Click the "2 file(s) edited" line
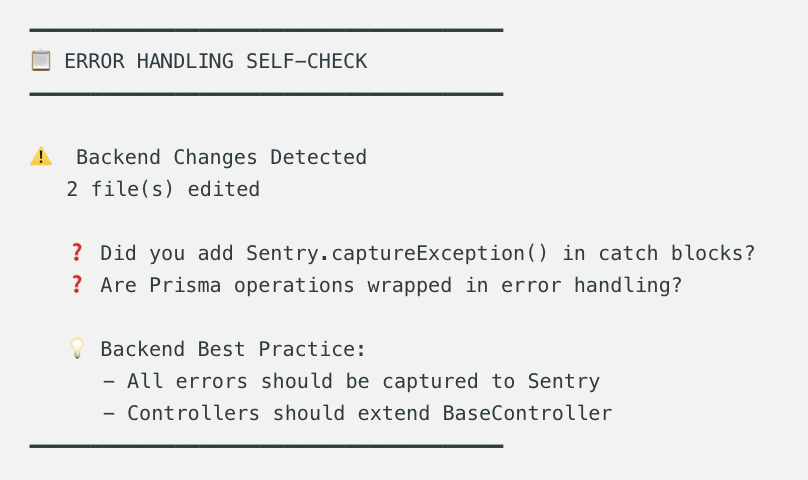The image size is (808, 480). click(x=163, y=189)
